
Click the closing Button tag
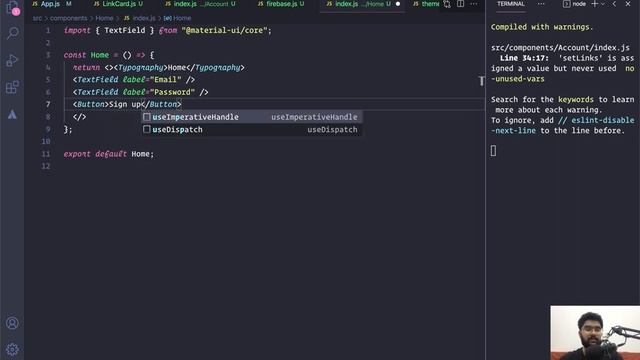pyautogui.click(x=161, y=104)
